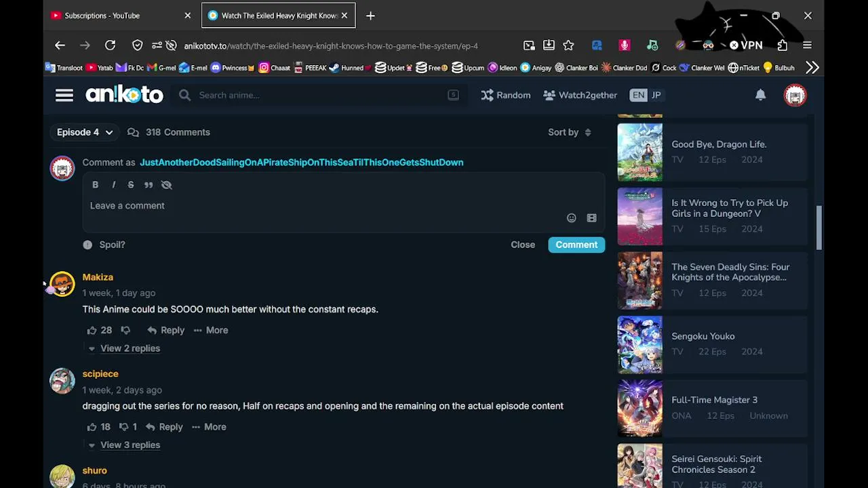This screenshot has height=488, width=868.
Task: Open the emoji picker in comment box
Action: (571, 218)
